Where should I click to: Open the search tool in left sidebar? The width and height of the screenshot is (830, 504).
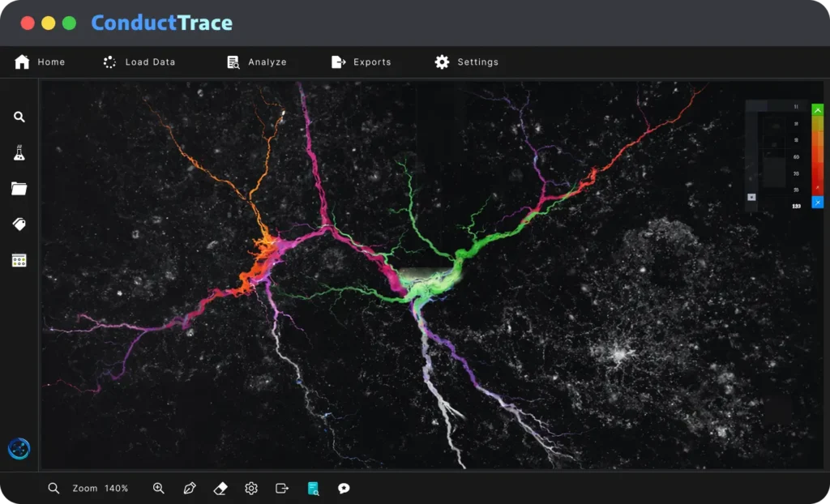pyautogui.click(x=19, y=117)
